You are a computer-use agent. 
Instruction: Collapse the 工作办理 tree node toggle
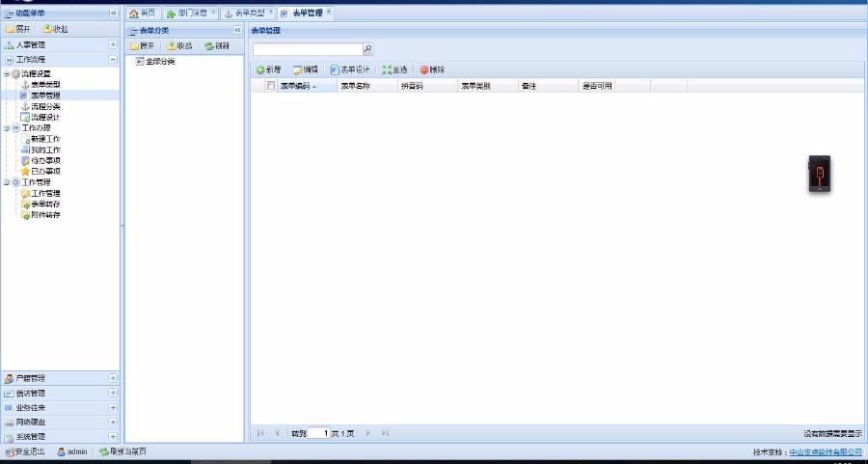(x=6, y=128)
